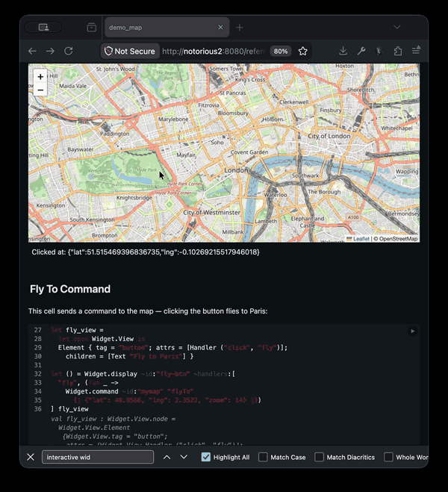Enable Match Diacritics checkbox
This screenshot has height=492, width=448.
coord(320,457)
